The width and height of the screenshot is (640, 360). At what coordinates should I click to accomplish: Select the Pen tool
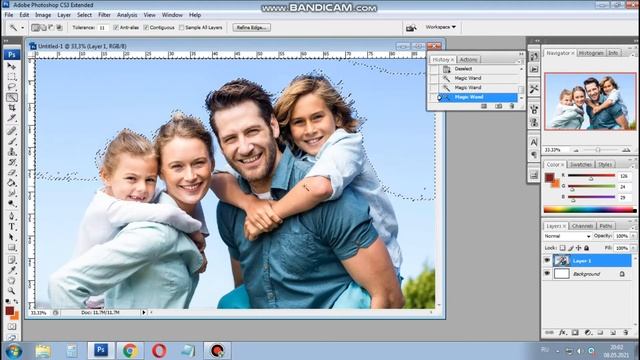point(12,216)
